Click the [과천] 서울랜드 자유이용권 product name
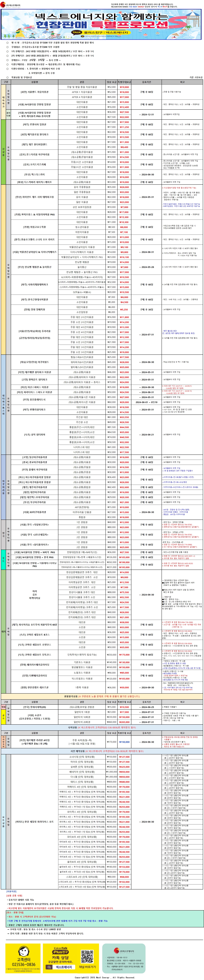The image size is (204, 980). click(35, 92)
